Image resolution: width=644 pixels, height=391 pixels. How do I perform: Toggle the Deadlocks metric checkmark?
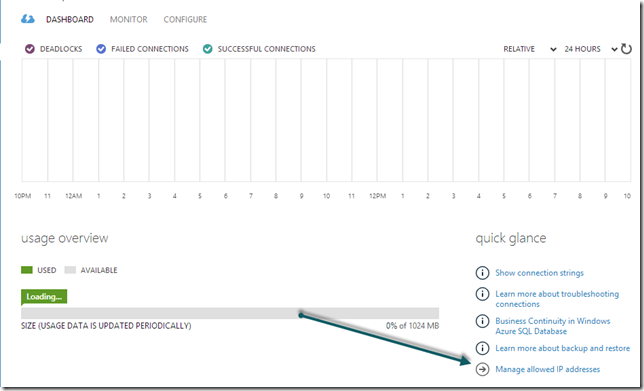(x=30, y=49)
